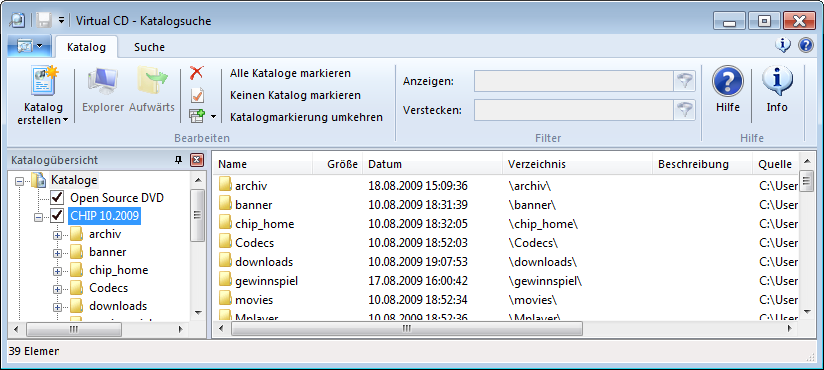The height and width of the screenshot is (370, 824).
Task: Close the Katalogübersicht panel
Action: click(x=197, y=161)
